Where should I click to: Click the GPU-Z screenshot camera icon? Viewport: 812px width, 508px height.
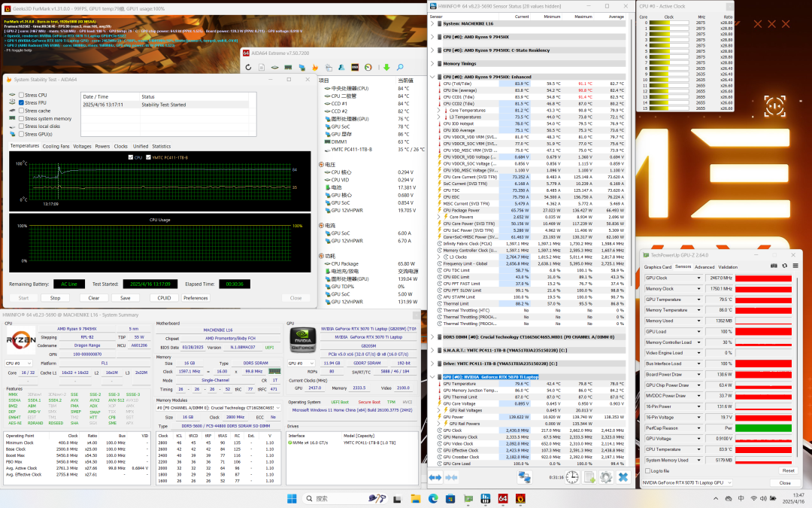point(774,266)
